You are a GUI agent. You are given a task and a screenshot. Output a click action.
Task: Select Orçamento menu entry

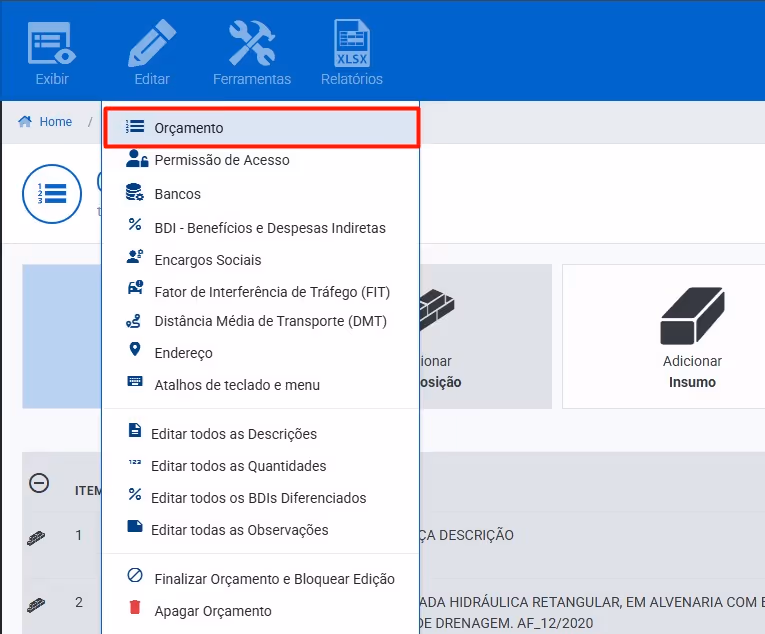(262, 128)
